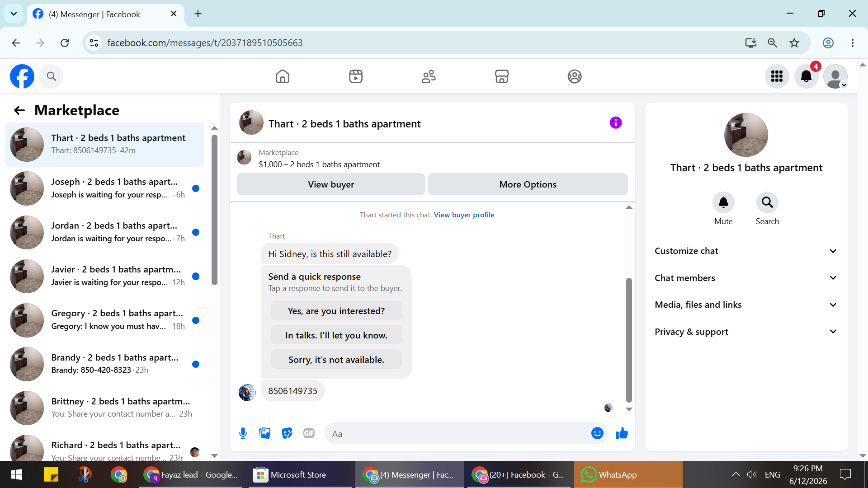
Task: Focus the Aa message input field
Action: pos(457,434)
